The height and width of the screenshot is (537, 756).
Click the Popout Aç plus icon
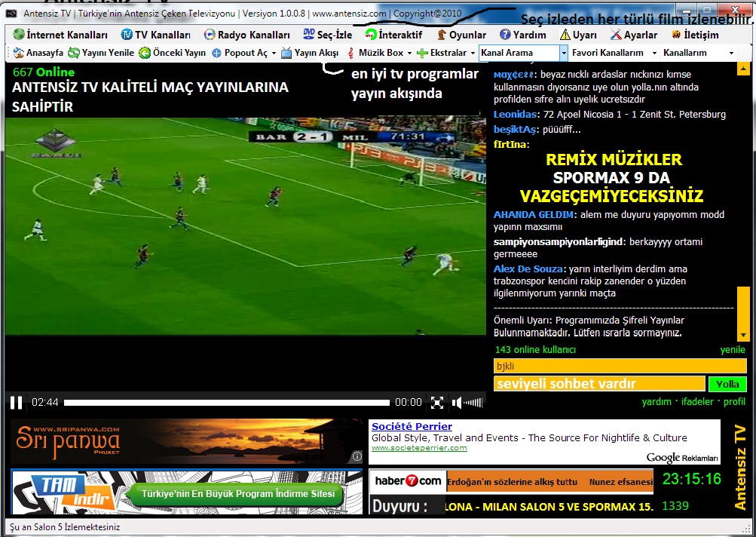[x=216, y=53]
